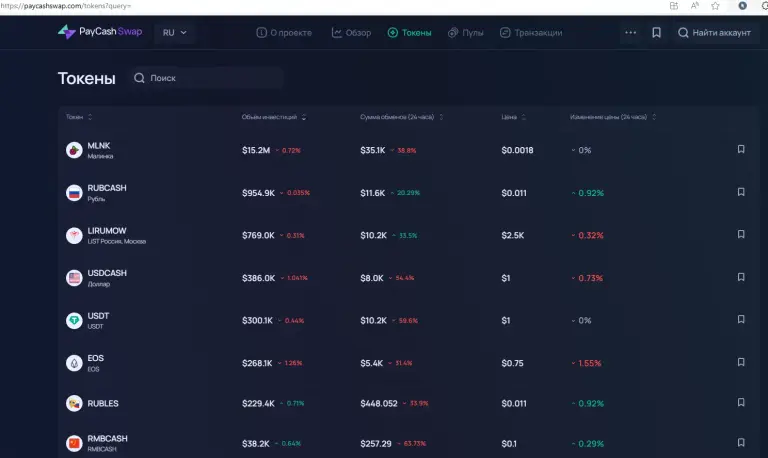Click the browser profile icon
Image resolution: width=768 pixels, height=458 pixels.
click(743, 6)
